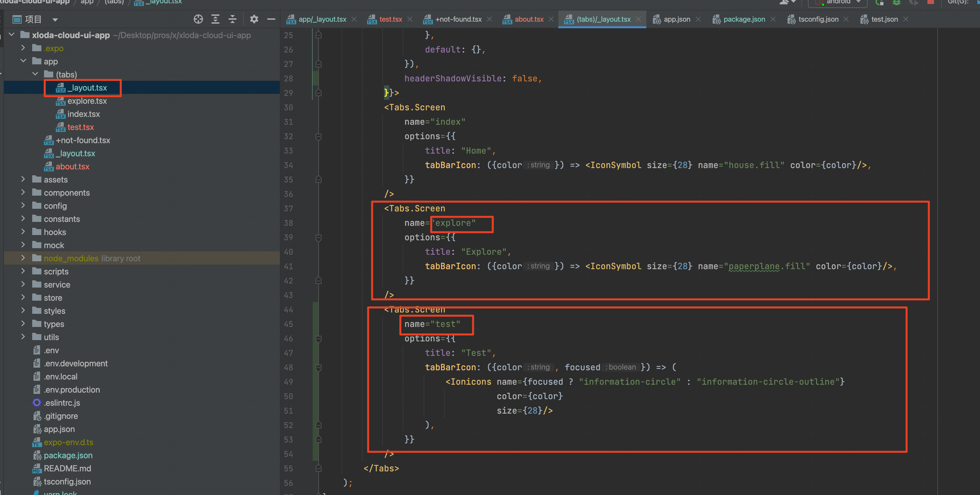Switch to the tsconfig.json tab
The image size is (980, 495).
click(x=818, y=19)
